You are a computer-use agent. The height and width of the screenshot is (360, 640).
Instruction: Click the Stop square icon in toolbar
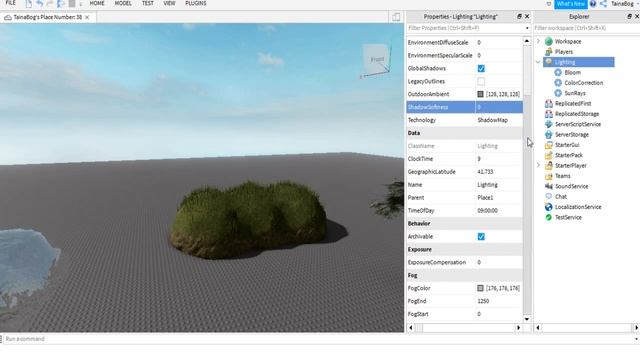point(72,4)
